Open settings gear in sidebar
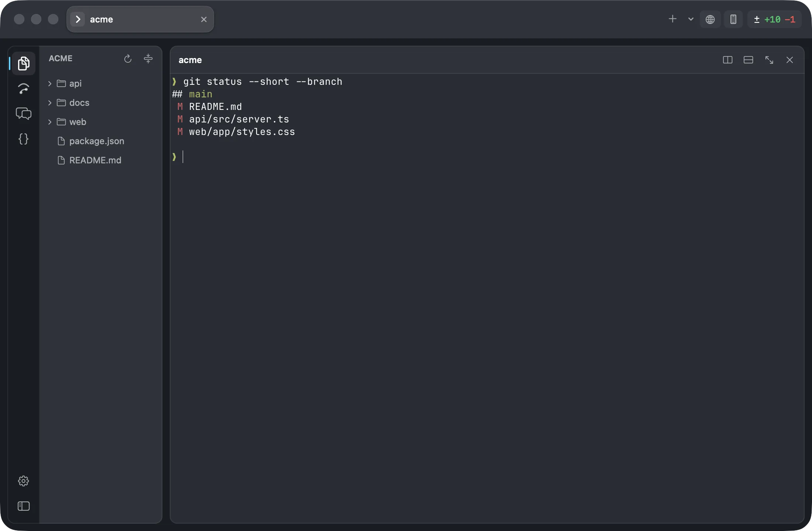This screenshot has width=812, height=531. coord(24,481)
